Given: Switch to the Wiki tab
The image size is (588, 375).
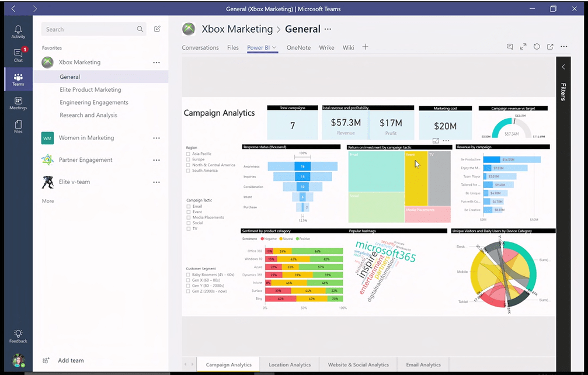Looking at the screenshot, I should click(349, 48).
